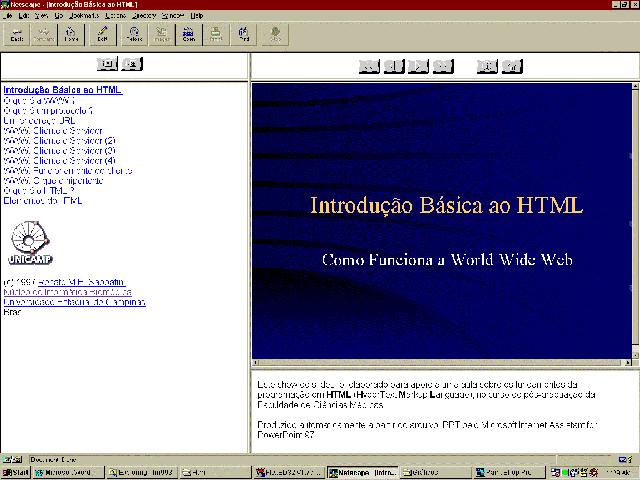The width and height of the screenshot is (640, 480).
Task: Open the Go menu
Action: (x=59, y=16)
